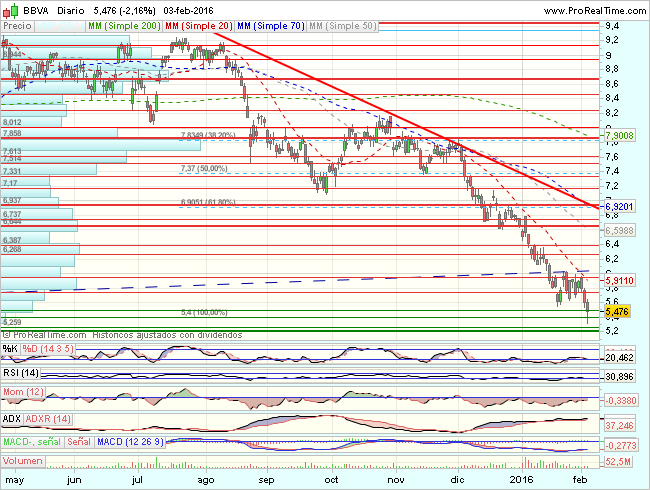Click the 6,268 volume profile level
Image resolution: width=650 pixels, height=490 pixels.
pyautogui.click(x=12, y=249)
